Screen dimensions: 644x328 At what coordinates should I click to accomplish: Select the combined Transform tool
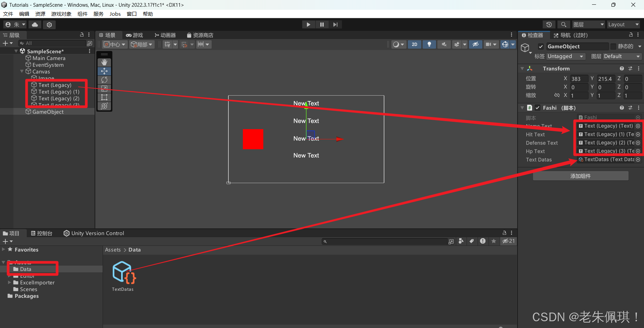(x=104, y=106)
